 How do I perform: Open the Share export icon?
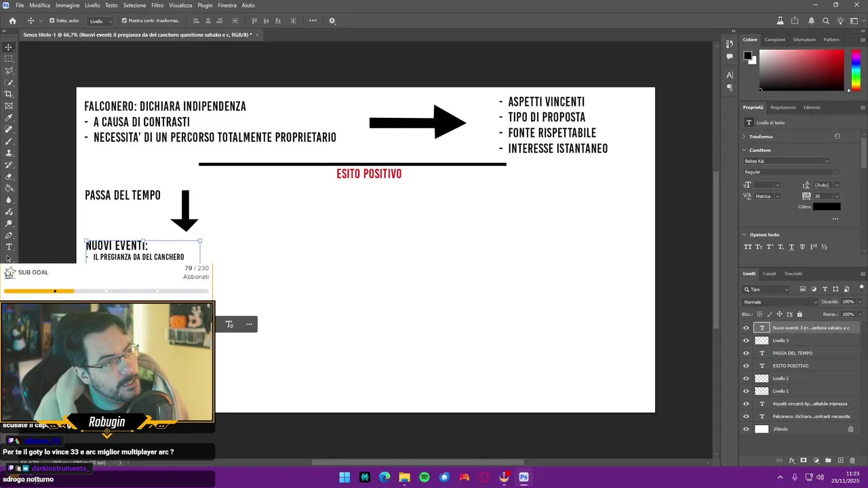(x=795, y=21)
